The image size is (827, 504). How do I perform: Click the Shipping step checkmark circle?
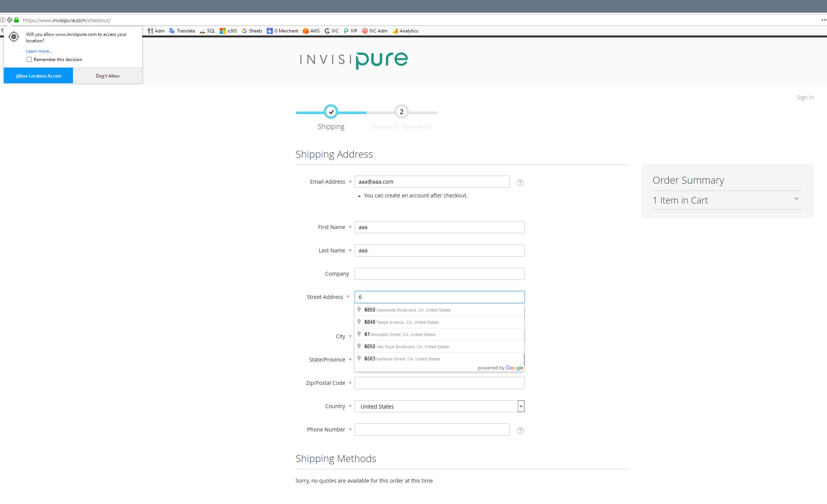(331, 111)
